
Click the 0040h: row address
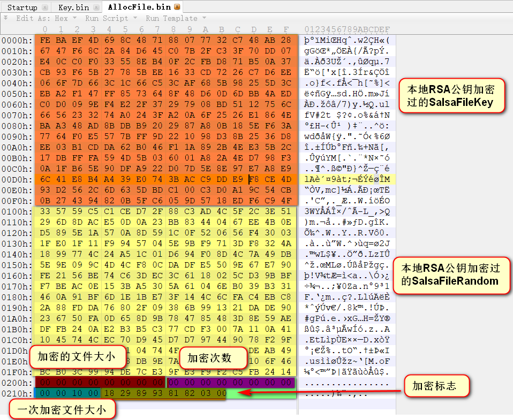17,83
